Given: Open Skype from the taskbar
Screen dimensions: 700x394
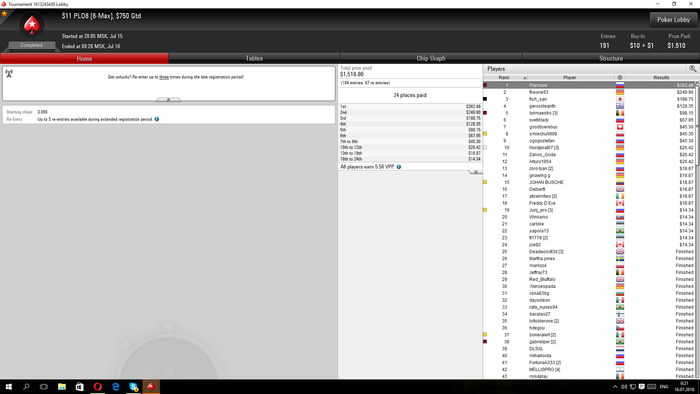Looking at the screenshot, I should point(133,387).
